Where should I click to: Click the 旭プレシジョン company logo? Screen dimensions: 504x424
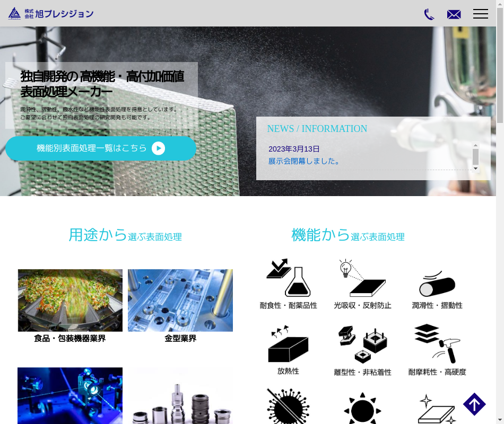coord(51,14)
